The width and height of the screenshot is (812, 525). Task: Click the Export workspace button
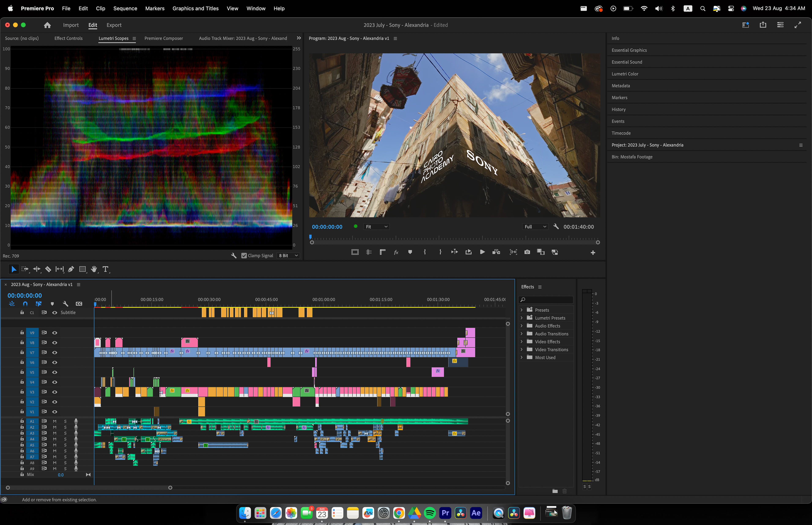pos(114,25)
